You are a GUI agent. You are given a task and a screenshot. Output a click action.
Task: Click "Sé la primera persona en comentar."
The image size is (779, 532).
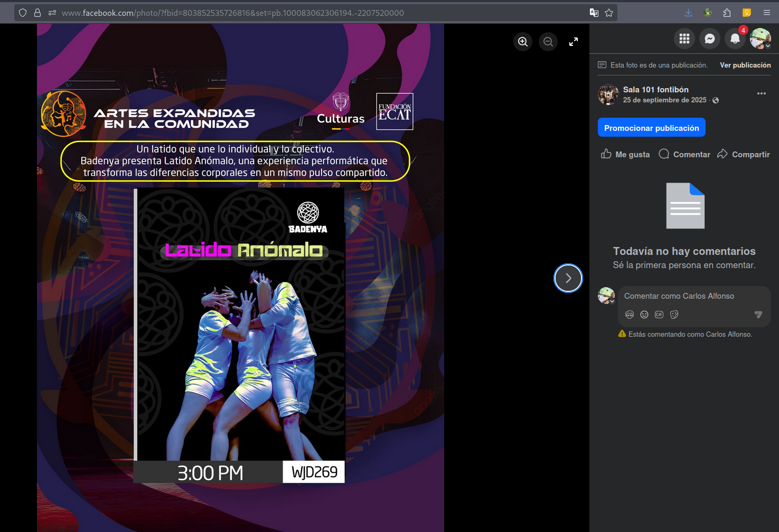click(x=684, y=265)
